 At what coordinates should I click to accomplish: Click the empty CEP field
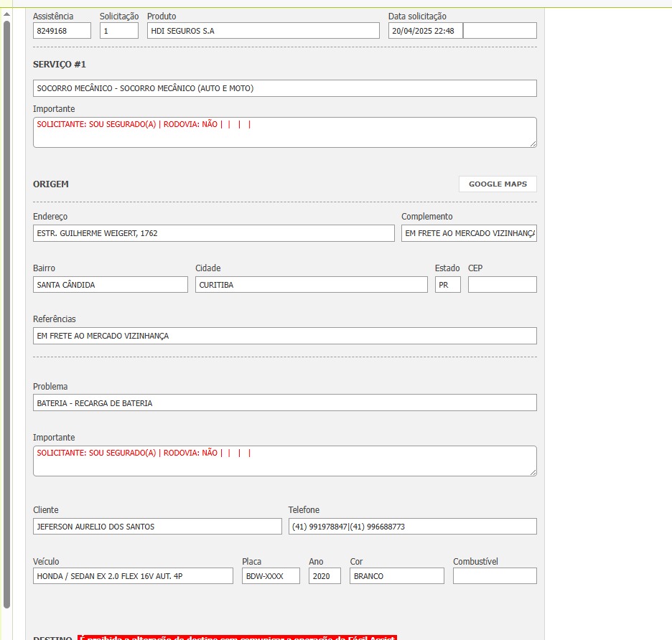point(502,285)
